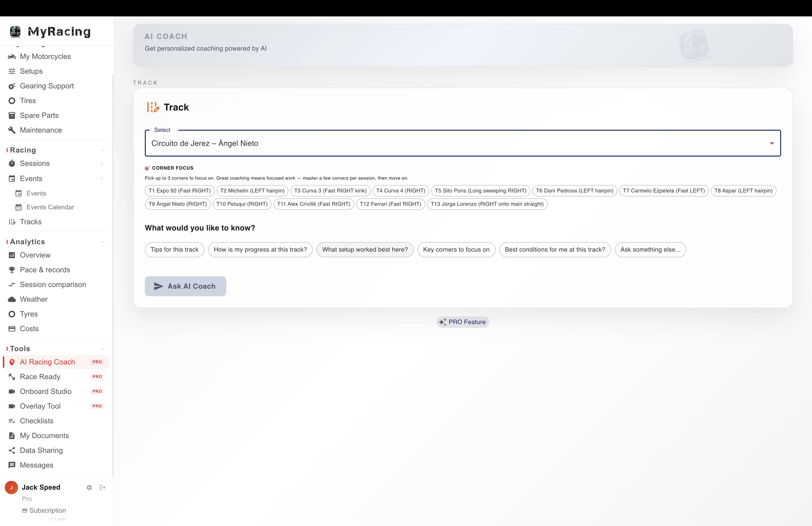Click the MyRacing helmet logo
812x526 pixels.
pos(15,32)
